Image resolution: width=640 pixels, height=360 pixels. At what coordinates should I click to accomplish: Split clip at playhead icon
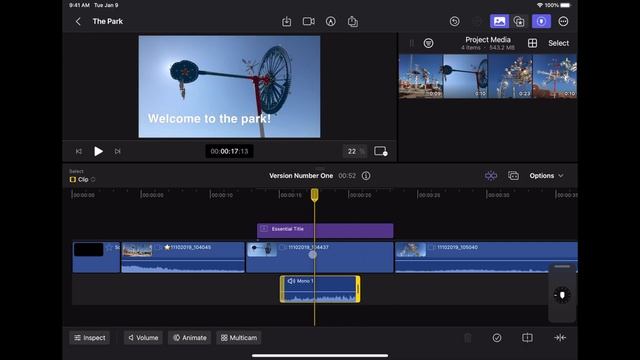527,338
